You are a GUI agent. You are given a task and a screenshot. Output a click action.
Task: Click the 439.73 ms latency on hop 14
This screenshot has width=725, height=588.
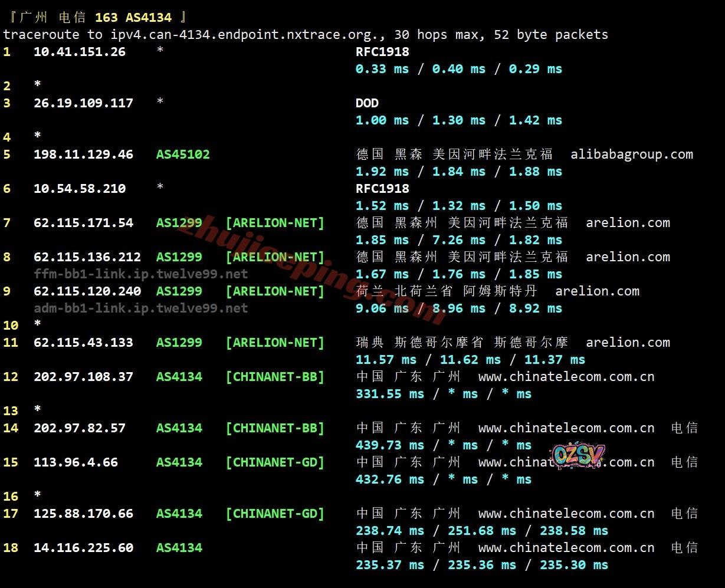(390, 445)
